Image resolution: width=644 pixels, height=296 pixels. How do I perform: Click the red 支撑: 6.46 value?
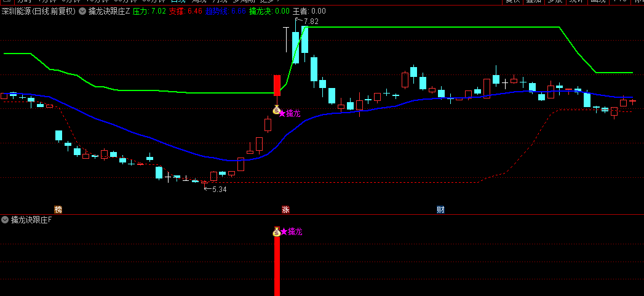click(186, 12)
